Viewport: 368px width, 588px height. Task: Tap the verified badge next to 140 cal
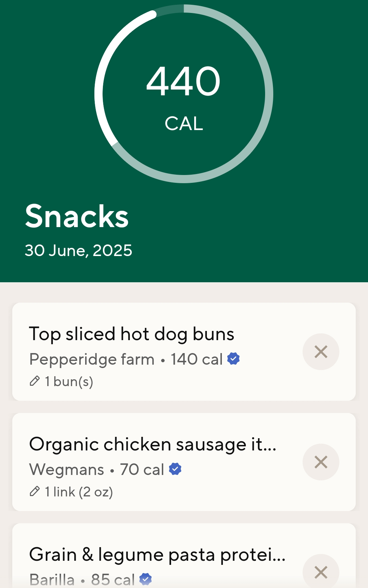(x=233, y=359)
